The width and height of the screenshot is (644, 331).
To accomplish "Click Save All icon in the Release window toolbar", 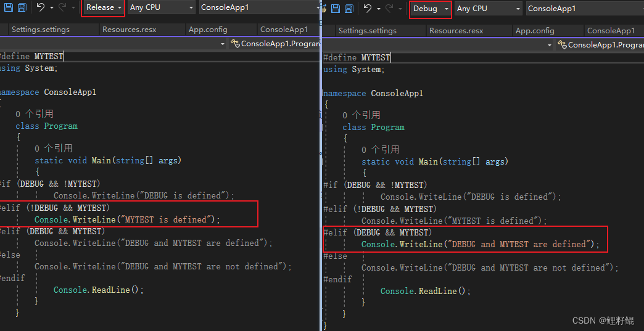I will pos(22,8).
